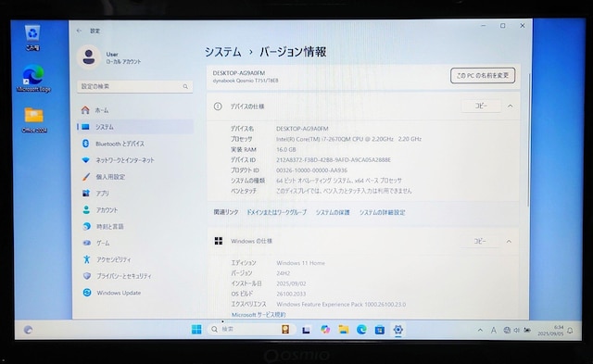Click the settings window vertical scrollbar

[529, 140]
